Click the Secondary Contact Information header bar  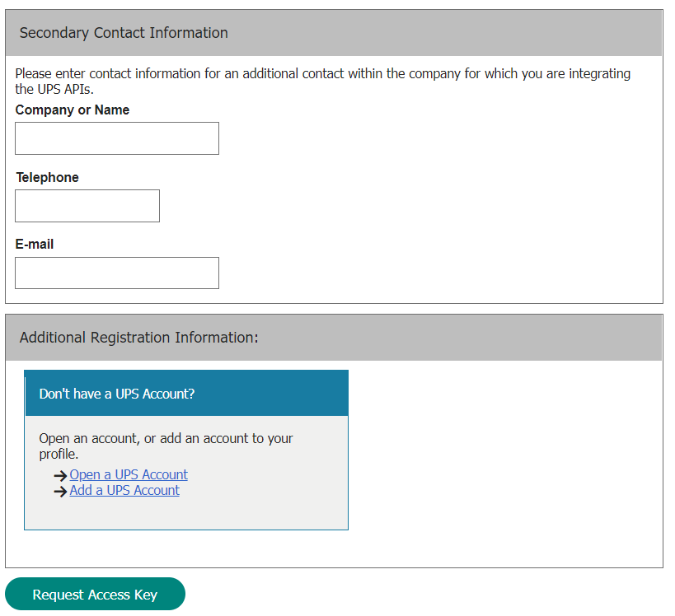[334, 33]
